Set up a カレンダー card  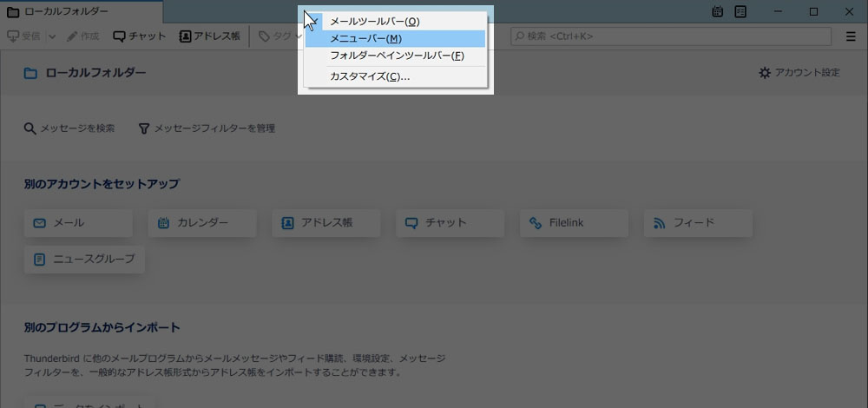[202, 223]
